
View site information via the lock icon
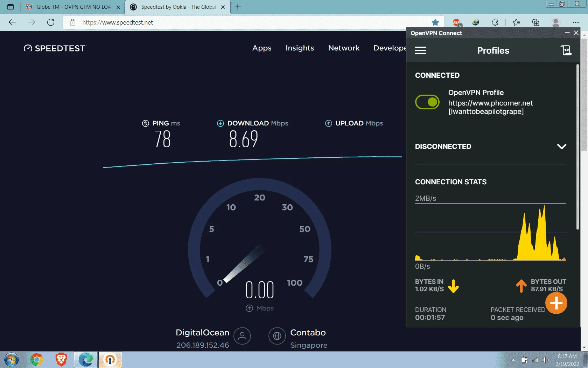point(72,22)
